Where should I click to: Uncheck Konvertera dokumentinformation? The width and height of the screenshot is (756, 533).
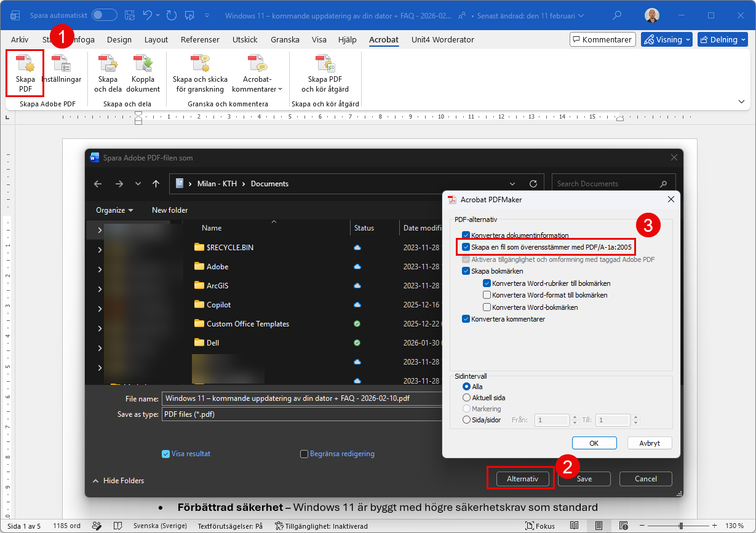(466, 235)
